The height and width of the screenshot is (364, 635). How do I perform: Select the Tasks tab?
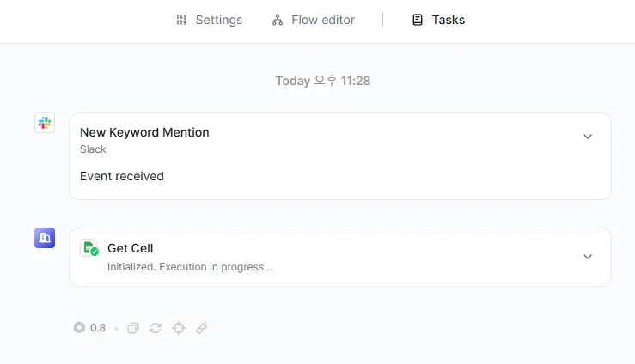pyautogui.click(x=438, y=20)
